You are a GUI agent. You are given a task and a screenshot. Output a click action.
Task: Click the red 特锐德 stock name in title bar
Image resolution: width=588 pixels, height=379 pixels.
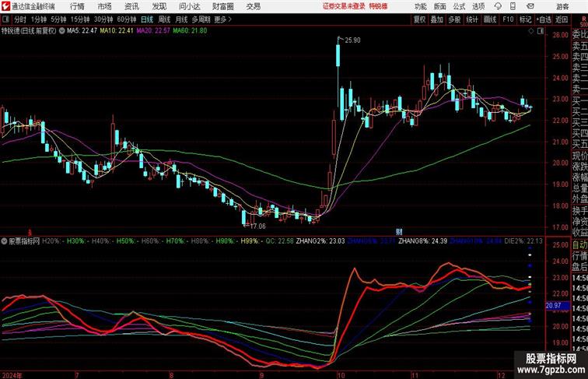(378, 6)
